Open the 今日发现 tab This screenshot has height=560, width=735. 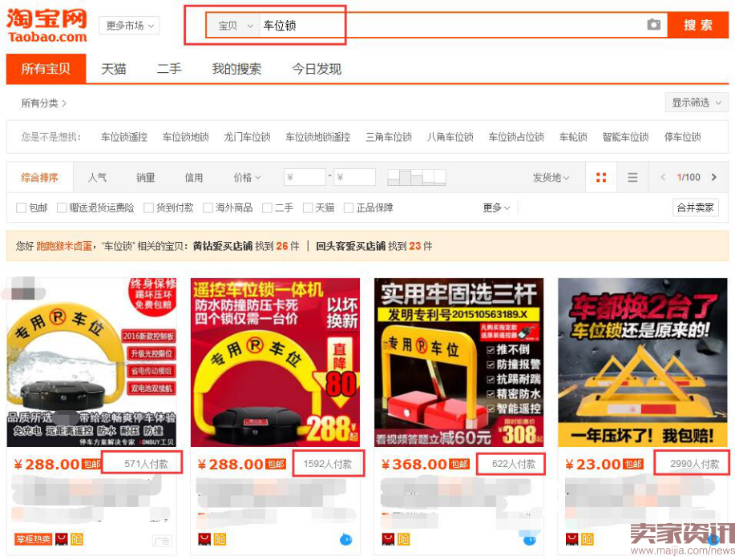click(x=317, y=69)
